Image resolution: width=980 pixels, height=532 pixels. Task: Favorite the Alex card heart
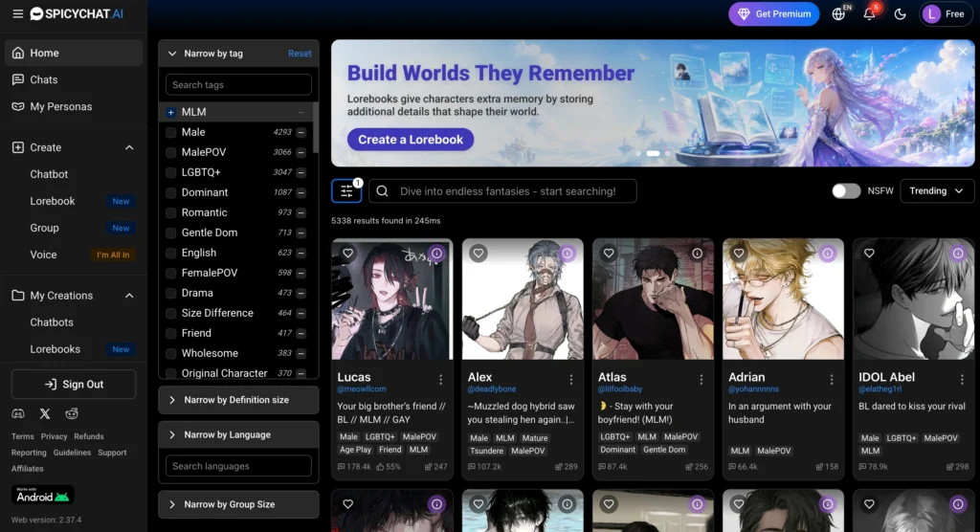pos(479,254)
